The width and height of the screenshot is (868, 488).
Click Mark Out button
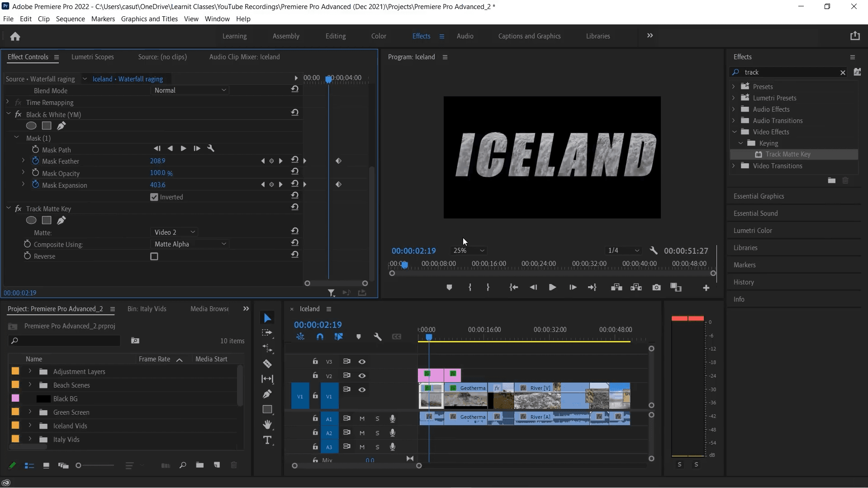(x=488, y=288)
